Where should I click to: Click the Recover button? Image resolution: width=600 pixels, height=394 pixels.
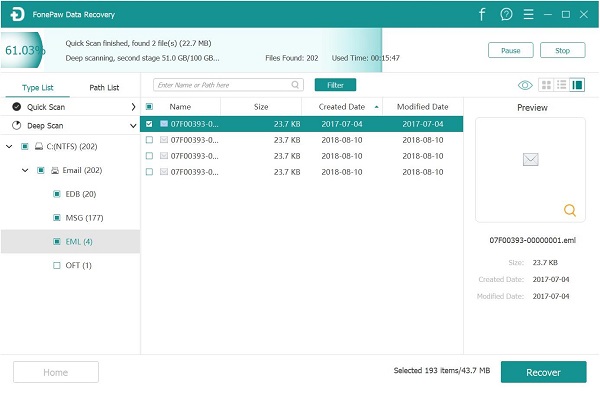(543, 372)
